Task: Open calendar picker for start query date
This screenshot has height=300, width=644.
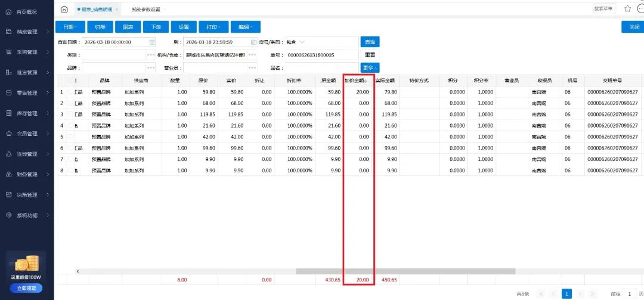Action: [152, 42]
